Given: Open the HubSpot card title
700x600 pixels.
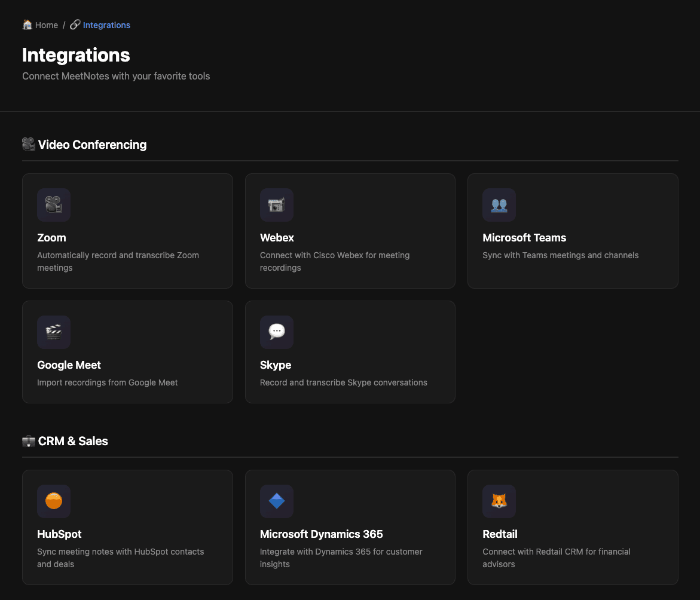Looking at the screenshot, I should pyautogui.click(x=59, y=534).
